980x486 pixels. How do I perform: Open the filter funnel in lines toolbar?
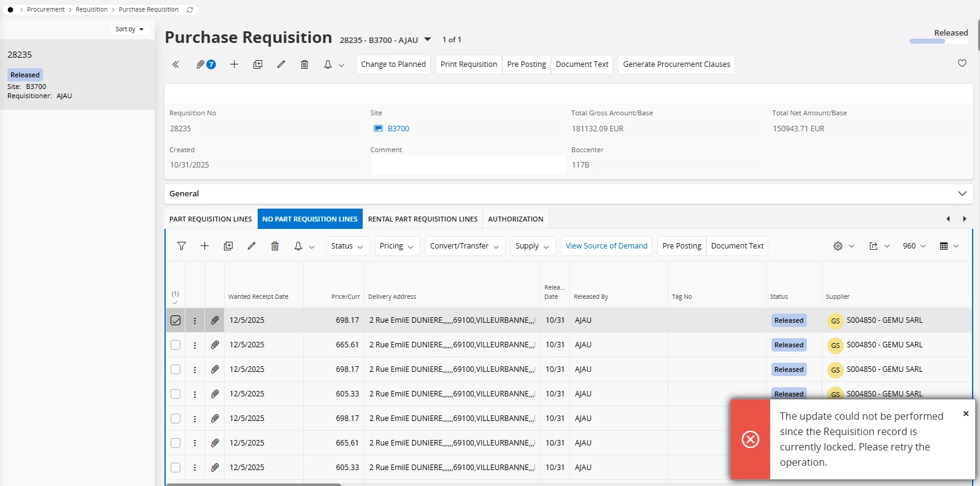coord(182,246)
